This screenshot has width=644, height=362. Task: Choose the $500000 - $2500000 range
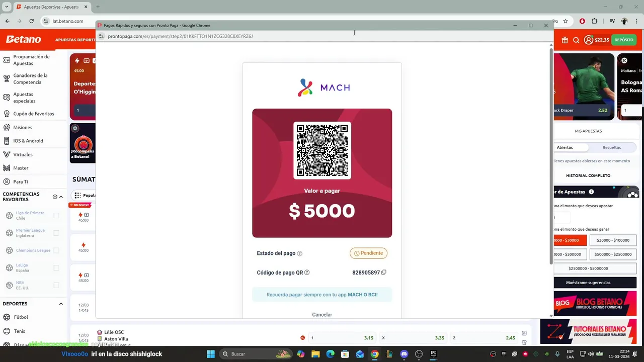tap(613, 254)
